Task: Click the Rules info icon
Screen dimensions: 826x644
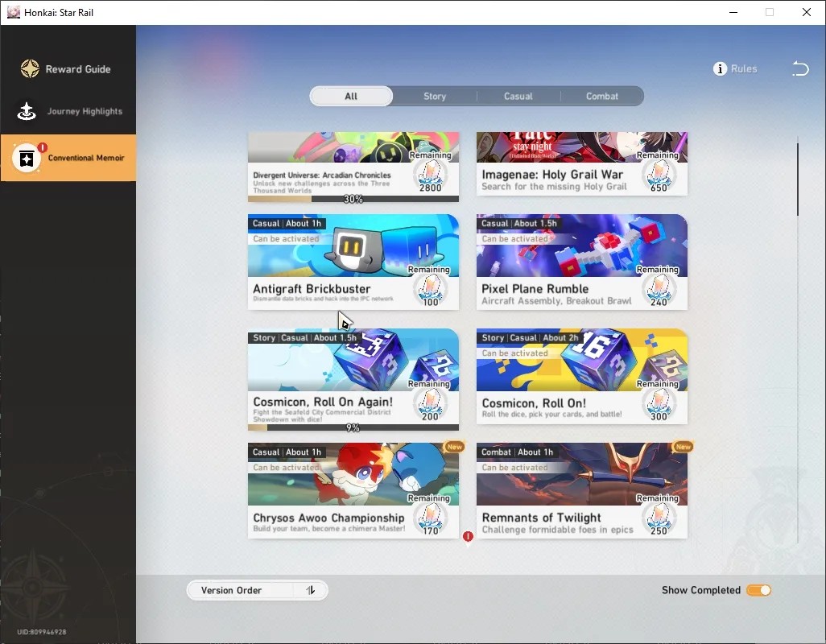Action: (720, 69)
